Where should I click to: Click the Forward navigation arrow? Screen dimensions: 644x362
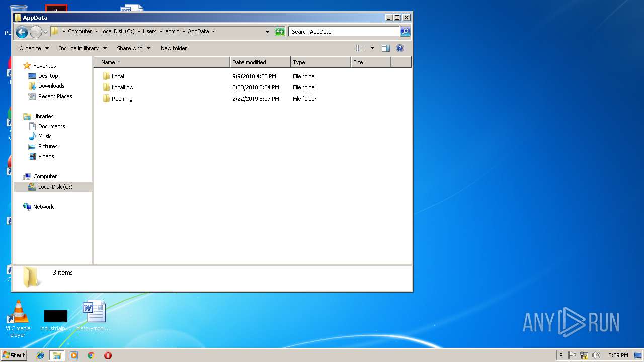pos(36,32)
